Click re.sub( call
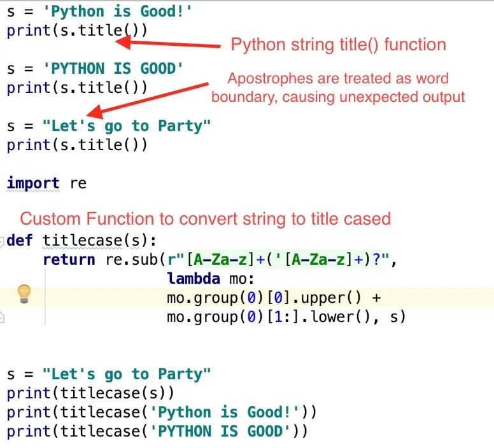Viewport: 494px width, 448px height. point(135,260)
